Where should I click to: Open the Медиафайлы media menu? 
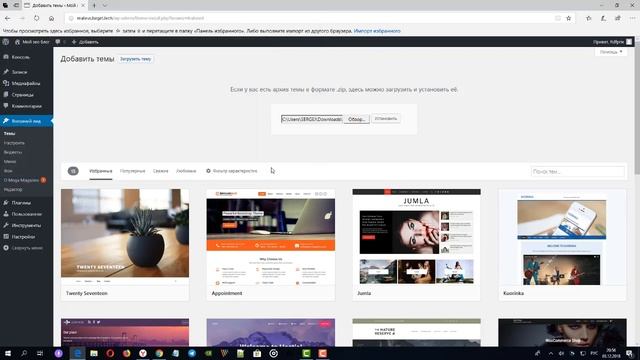click(x=26, y=83)
